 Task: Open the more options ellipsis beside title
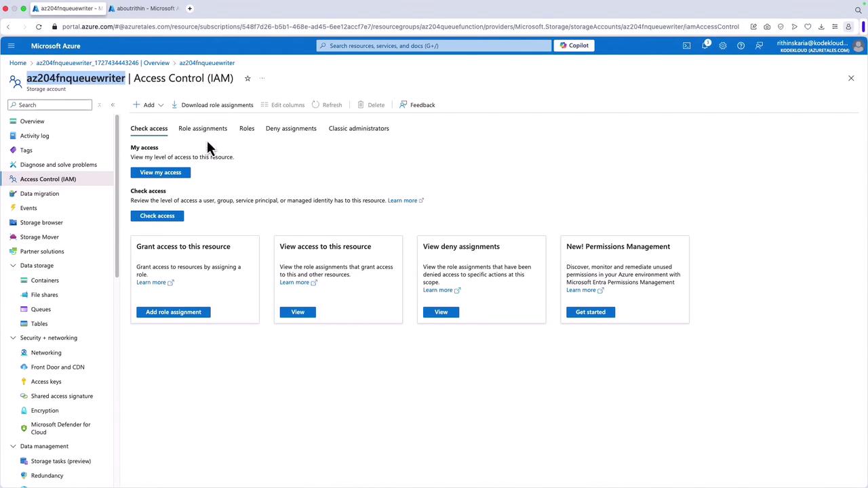pyautogui.click(x=262, y=79)
